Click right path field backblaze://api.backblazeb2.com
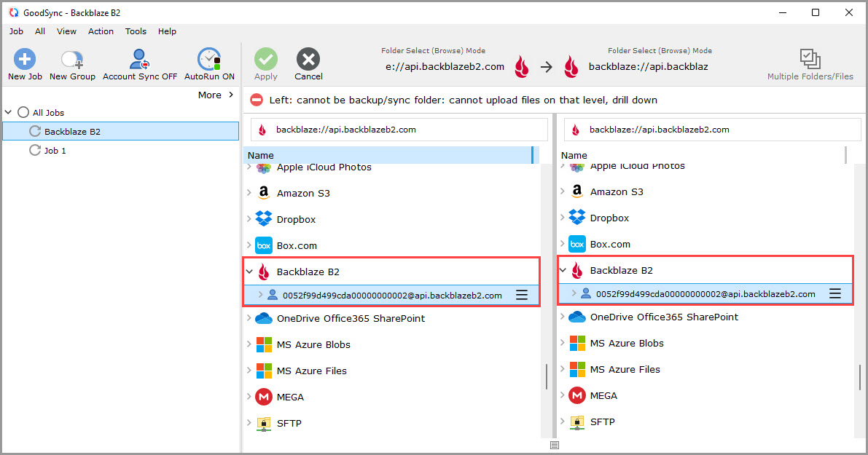Image resolution: width=868 pixels, height=455 pixels. coord(713,130)
